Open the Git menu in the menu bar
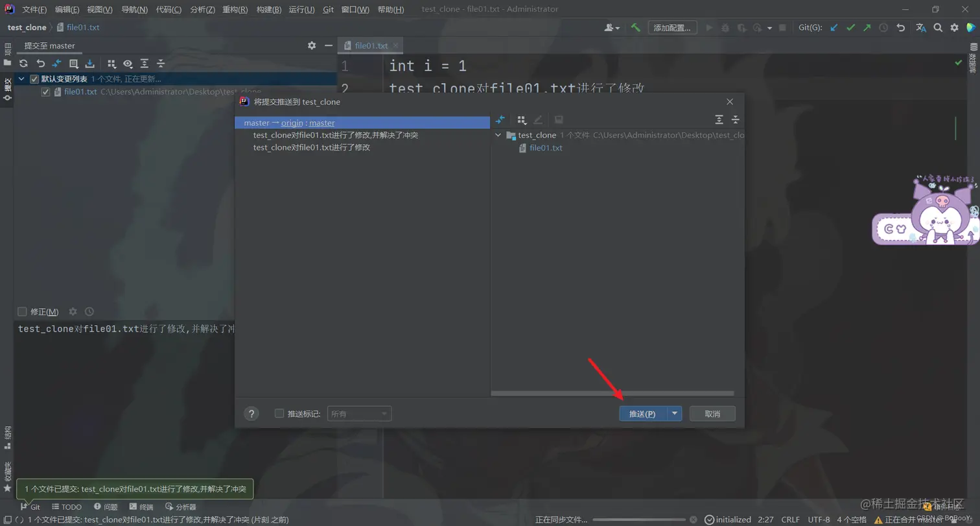This screenshot has height=526, width=980. pyautogui.click(x=328, y=10)
